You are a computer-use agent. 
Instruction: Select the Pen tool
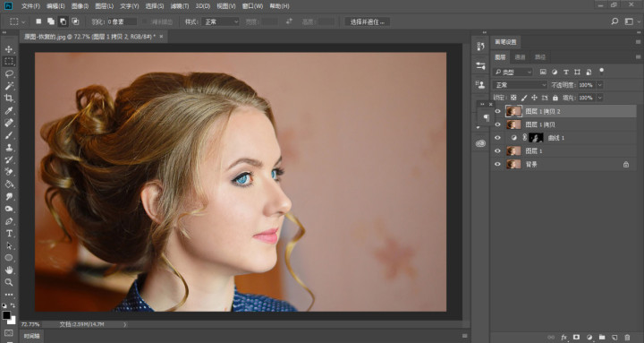[9, 221]
